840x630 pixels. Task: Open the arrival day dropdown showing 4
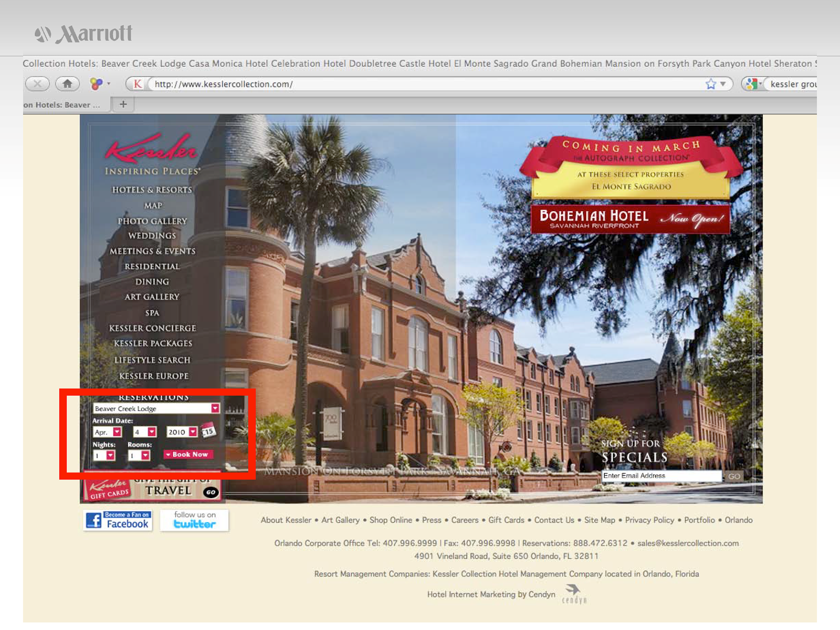(x=145, y=432)
